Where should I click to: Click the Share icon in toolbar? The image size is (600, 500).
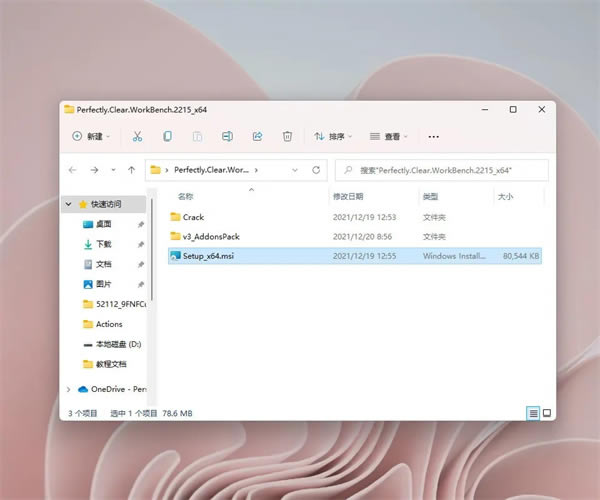258,137
